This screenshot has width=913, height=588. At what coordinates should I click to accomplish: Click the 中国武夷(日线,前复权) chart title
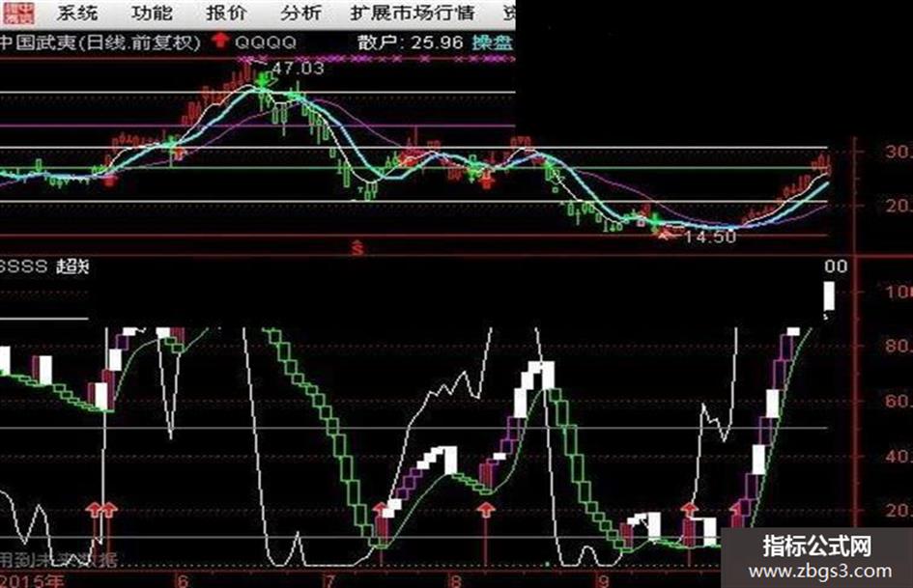tap(100, 42)
